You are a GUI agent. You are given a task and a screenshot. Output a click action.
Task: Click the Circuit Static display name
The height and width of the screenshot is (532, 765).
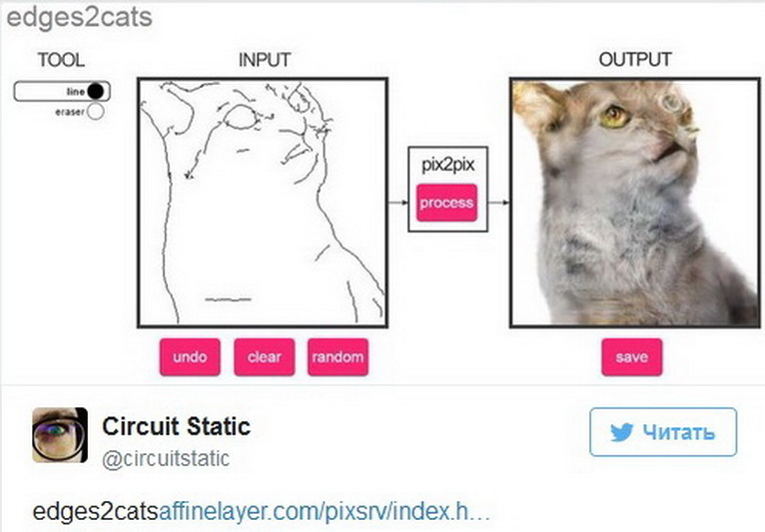point(176,427)
